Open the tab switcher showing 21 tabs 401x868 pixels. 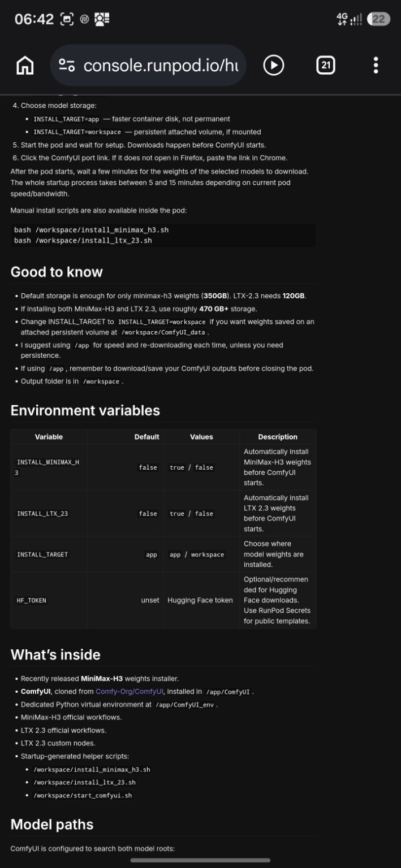[x=326, y=66]
